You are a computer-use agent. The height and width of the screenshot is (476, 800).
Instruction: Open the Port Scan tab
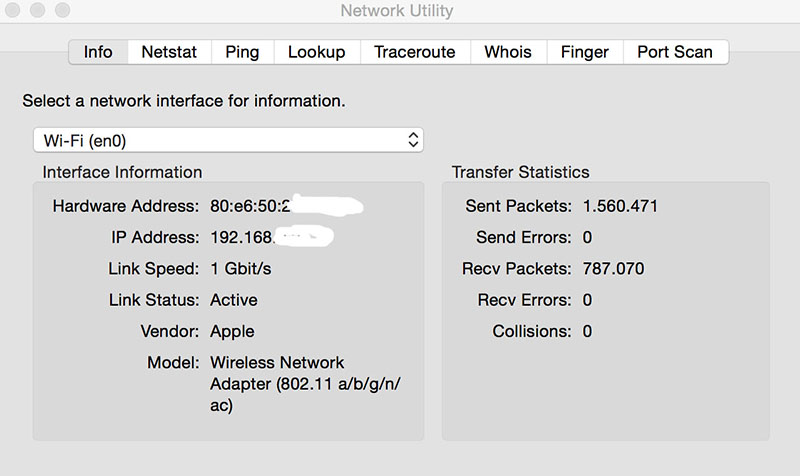point(675,52)
